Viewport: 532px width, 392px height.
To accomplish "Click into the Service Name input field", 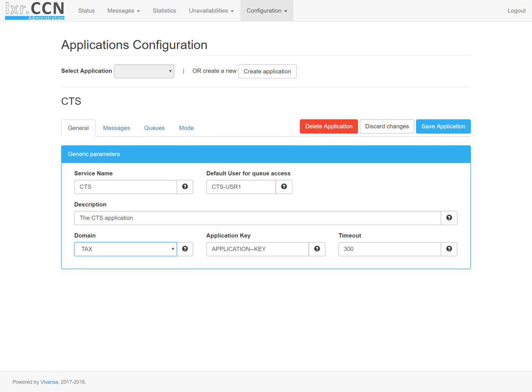I will 126,187.
